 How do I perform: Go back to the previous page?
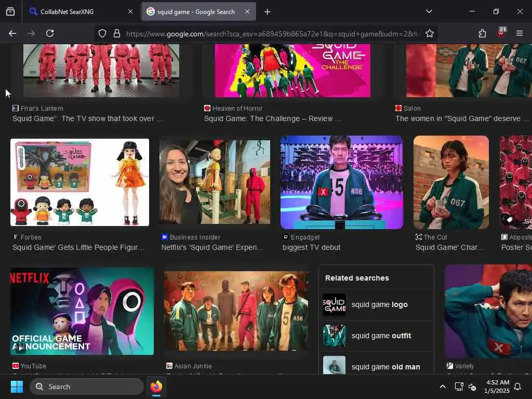[12, 33]
